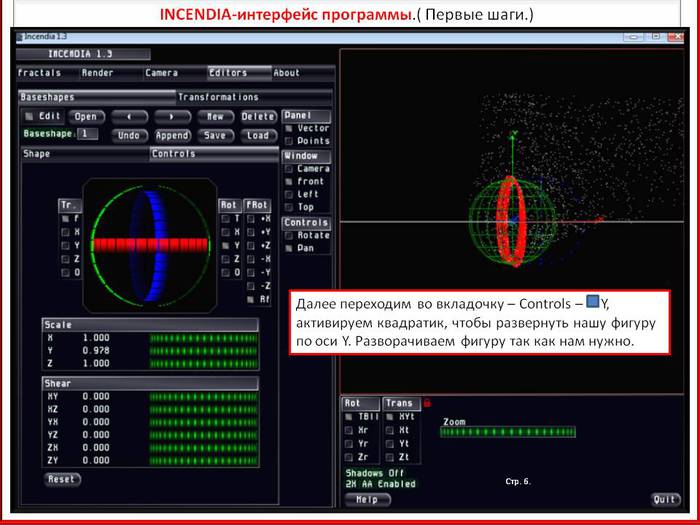
Task: Toggle the Yr rotation checkbox
Action: (x=349, y=444)
